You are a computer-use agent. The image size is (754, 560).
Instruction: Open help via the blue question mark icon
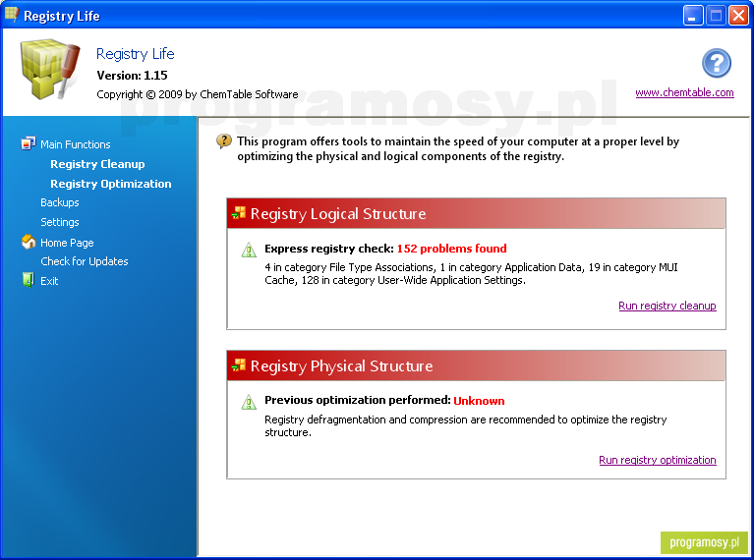(x=716, y=63)
